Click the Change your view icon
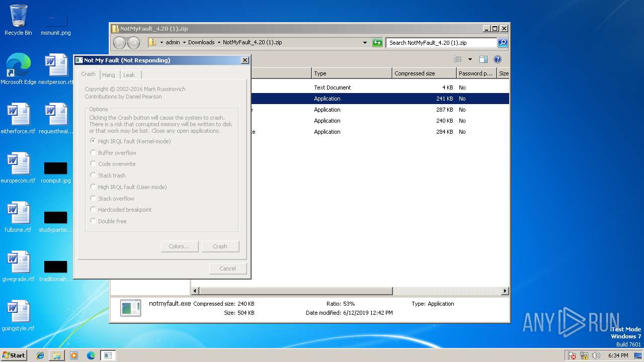Image resolution: width=644 pixels, height=362 pixels. (457, 59)
